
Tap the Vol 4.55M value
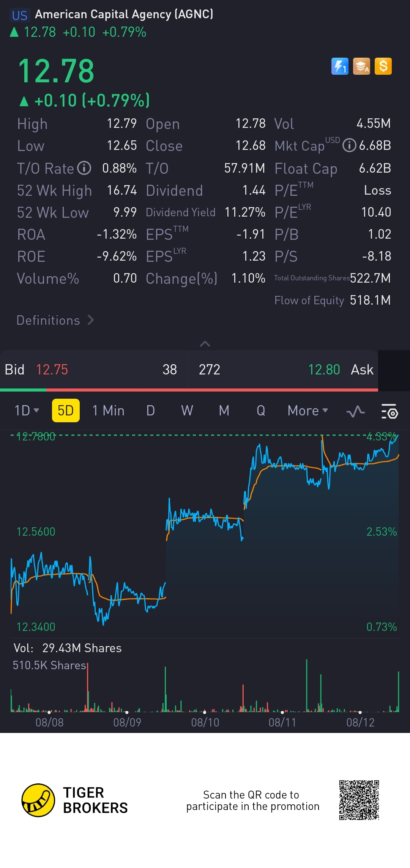[x=374, y=123]
